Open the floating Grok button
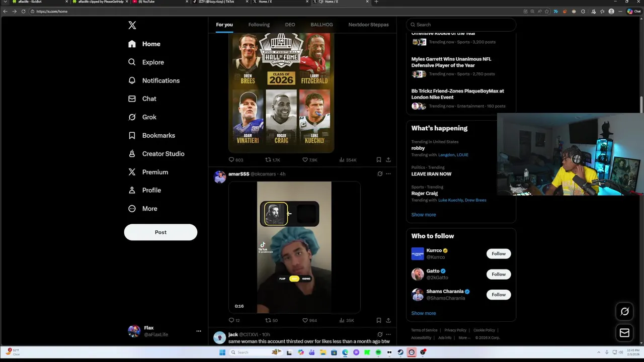644x362 pixels. pos(624,312)
